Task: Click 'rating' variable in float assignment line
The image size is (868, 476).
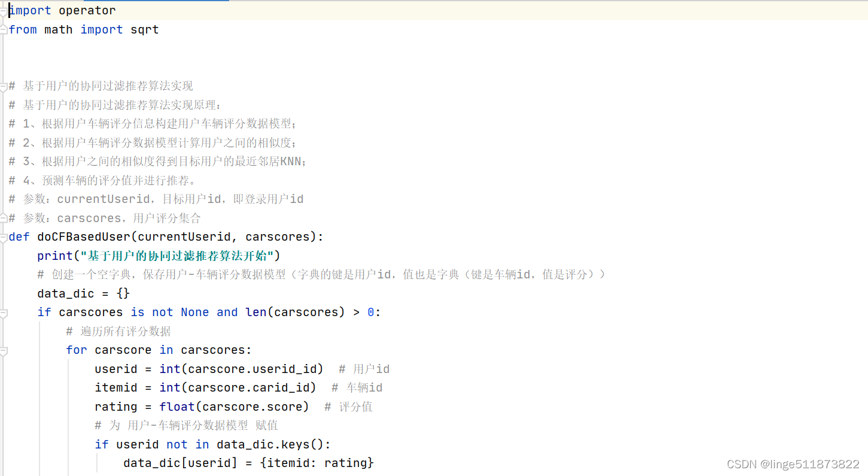Action: coord(116,407)
